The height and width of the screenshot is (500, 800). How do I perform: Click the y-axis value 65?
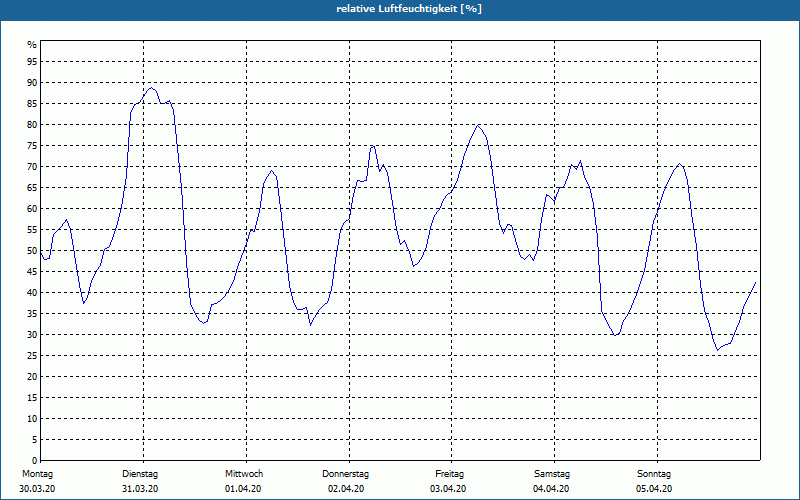[32, 188]
